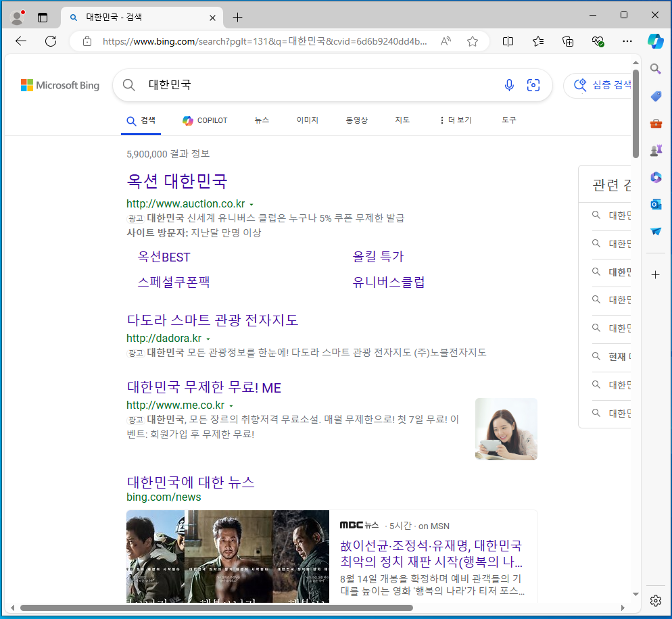
Task: Open the Edge profile avatar
Action: [x=17, y=17]
